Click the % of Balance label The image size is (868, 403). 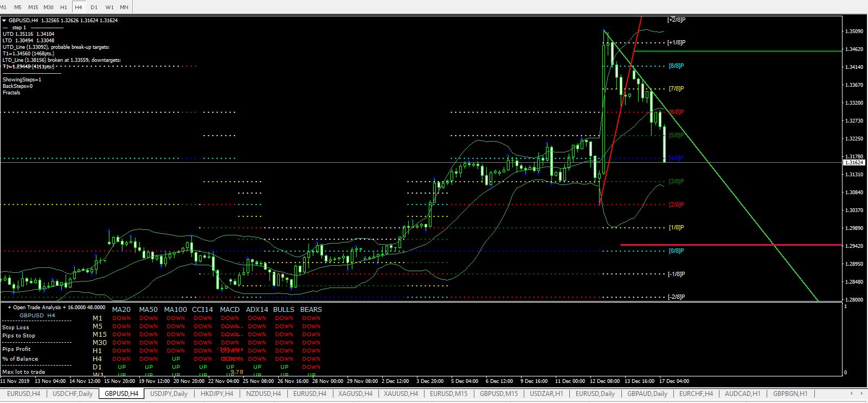click(20, 359)
